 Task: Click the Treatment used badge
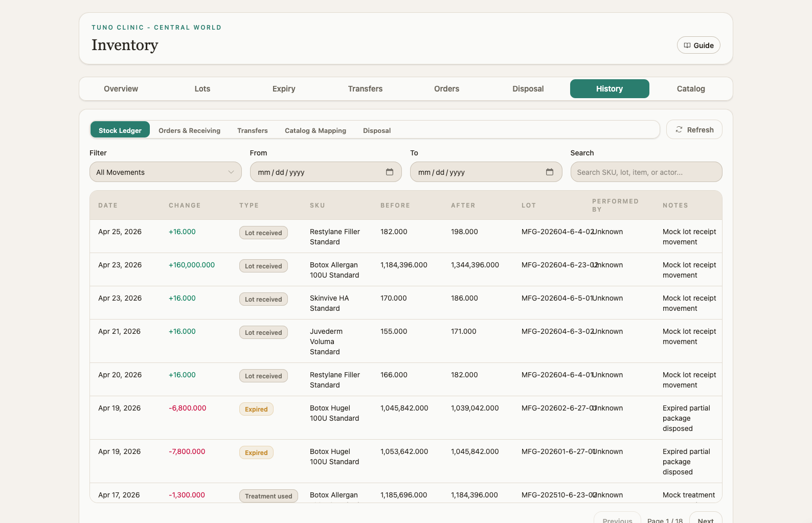click(268, 496)
